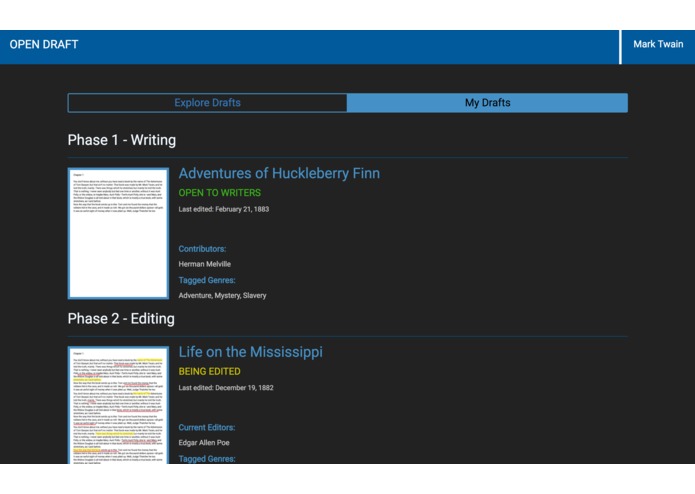Click the Phase 2 - Editing heading
Viewport: 695px width, 494px height.
tap(121, 319)
